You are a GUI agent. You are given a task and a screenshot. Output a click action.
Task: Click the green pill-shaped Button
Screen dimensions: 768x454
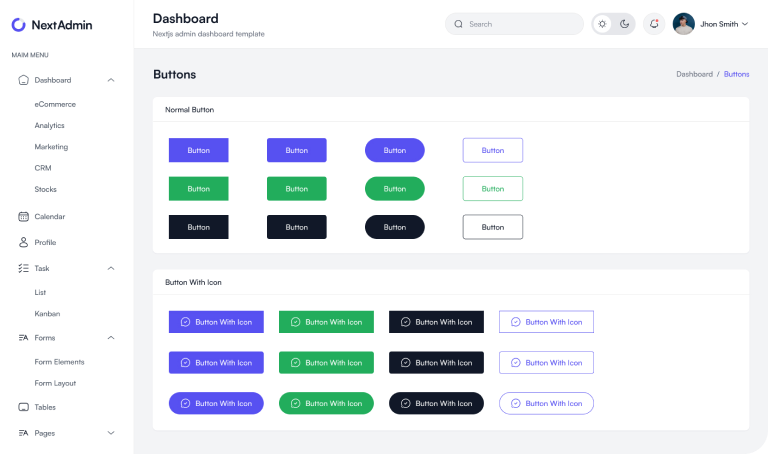pos(394,188)
